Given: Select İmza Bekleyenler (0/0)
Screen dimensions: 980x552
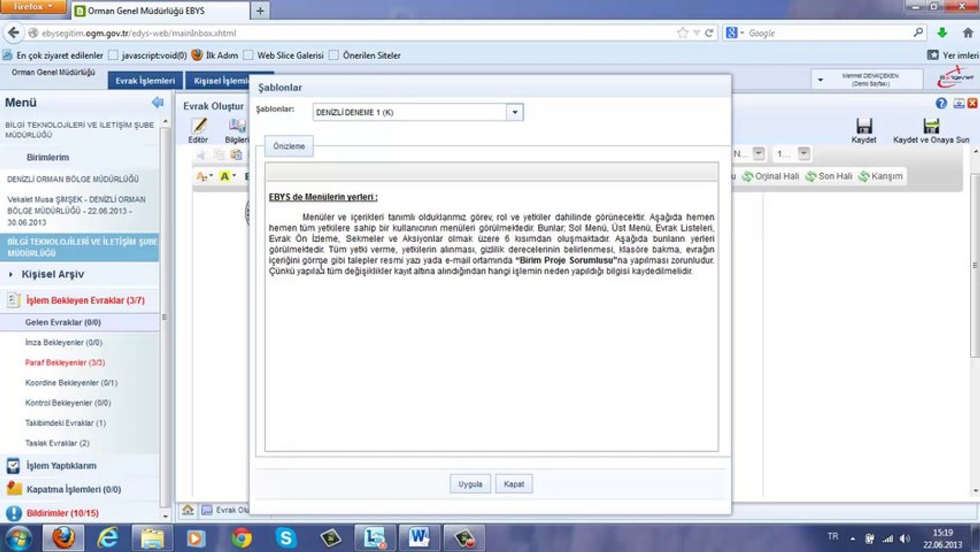Looking at the screenshot, I should (x=64, y=342).
